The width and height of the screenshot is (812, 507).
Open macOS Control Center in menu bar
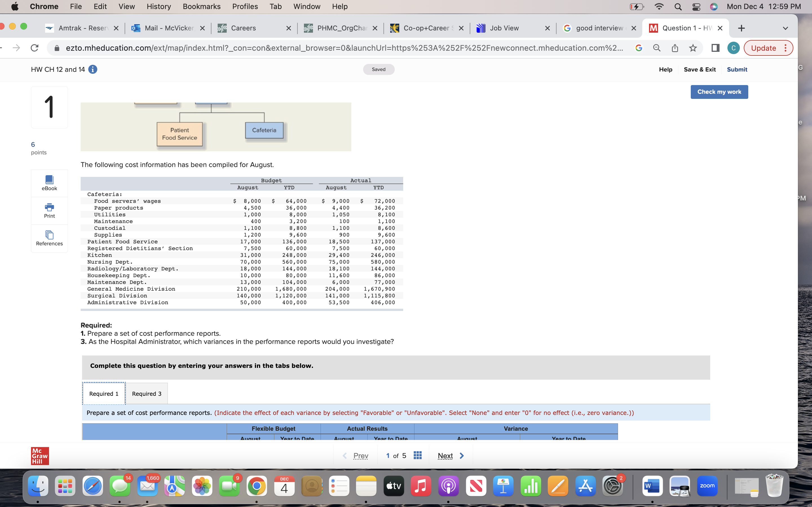[x=696, y=6]
